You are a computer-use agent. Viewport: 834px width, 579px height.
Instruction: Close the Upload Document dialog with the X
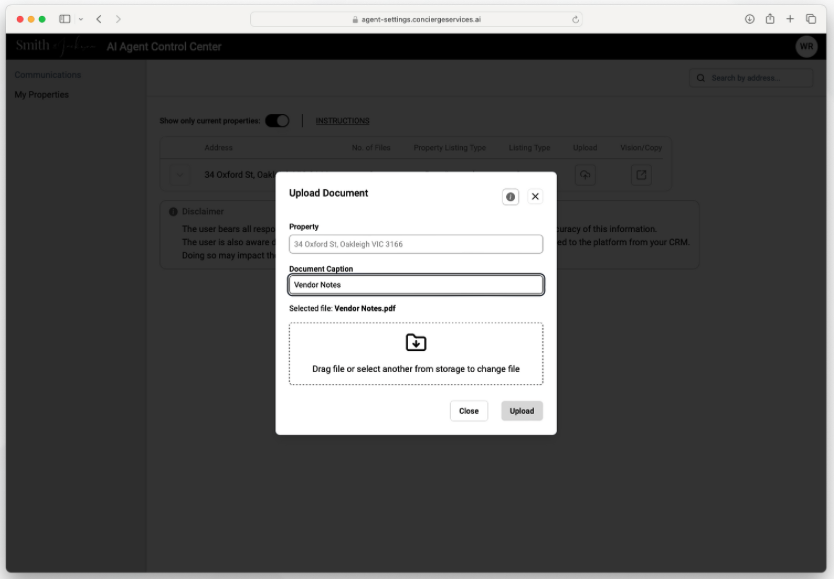(535, 196)
